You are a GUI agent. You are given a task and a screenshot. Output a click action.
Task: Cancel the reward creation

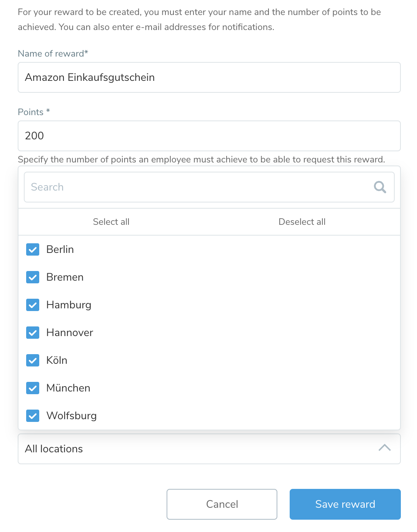click(222, 504)
